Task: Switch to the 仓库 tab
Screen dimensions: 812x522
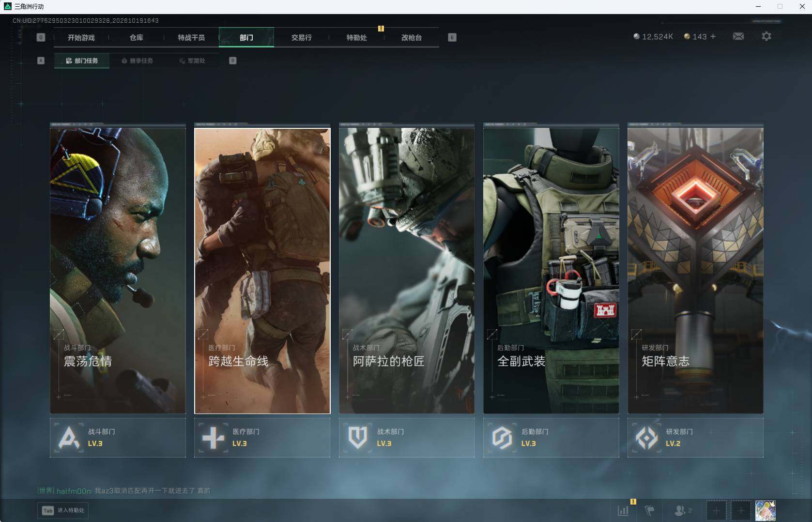Action: pos(136,37)
